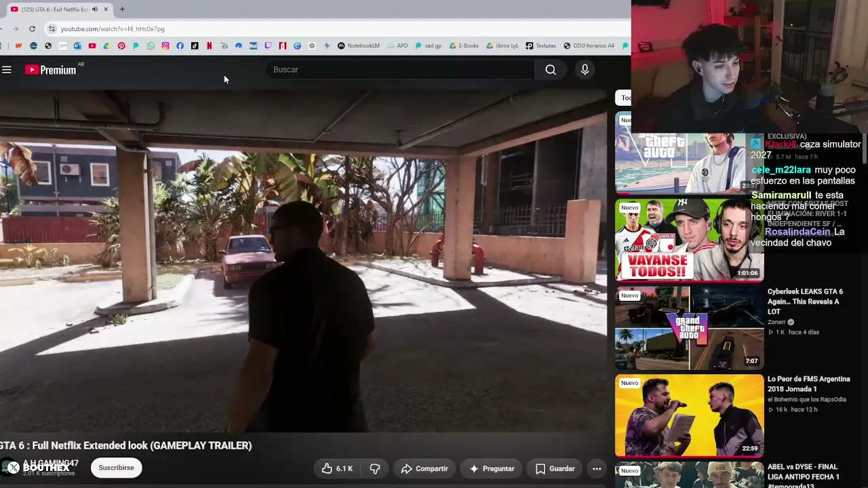Screen dimensions: 868x488
Task: Save the video with Guardar
Action: (555, 468)
